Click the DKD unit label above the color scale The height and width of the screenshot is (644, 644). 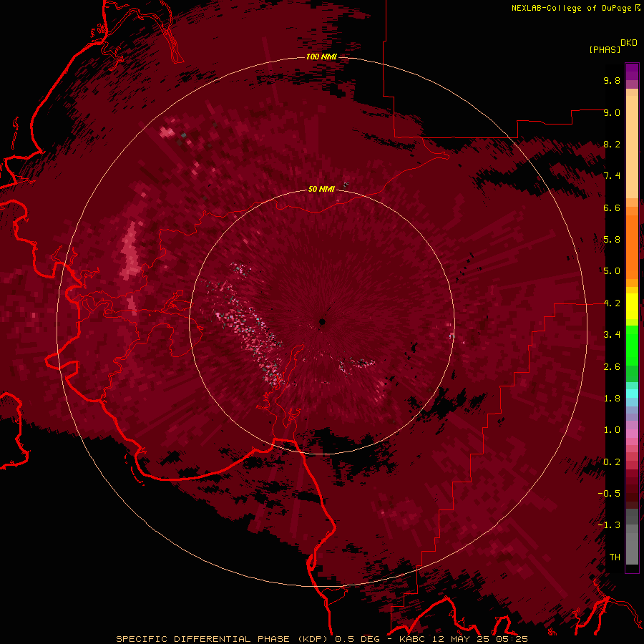coord(629,42)
